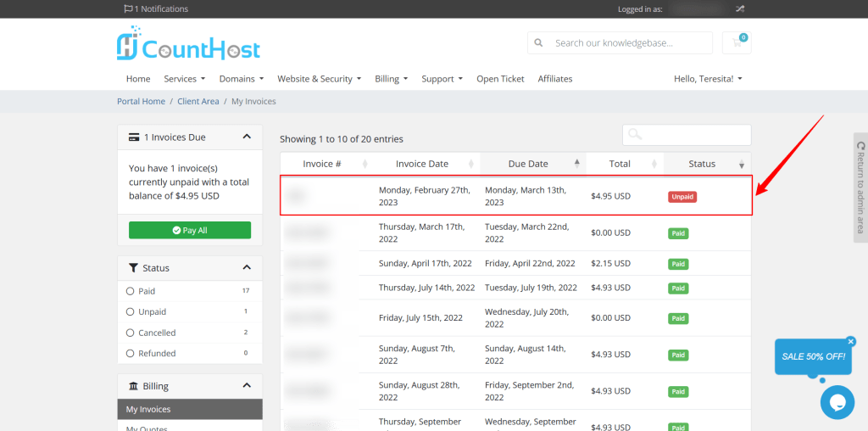
Task: Click the shuffle icon beside Logged in as
Action: [739, 8]
